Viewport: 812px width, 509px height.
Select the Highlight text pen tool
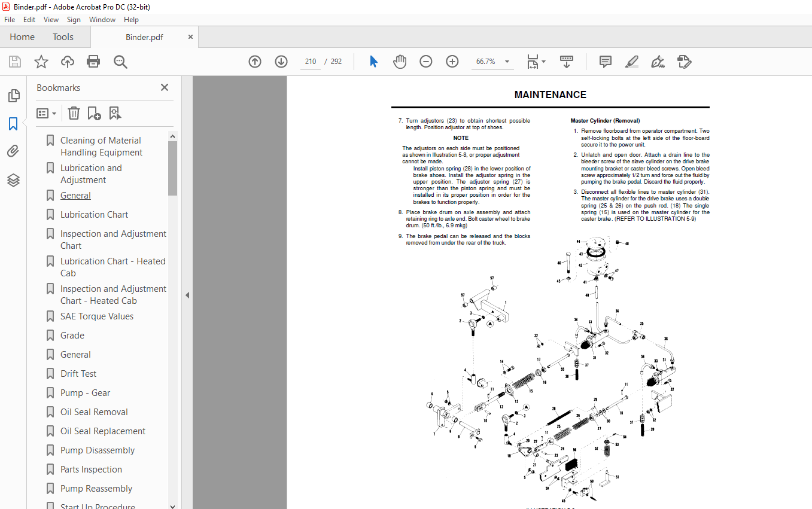click(632, 62)
